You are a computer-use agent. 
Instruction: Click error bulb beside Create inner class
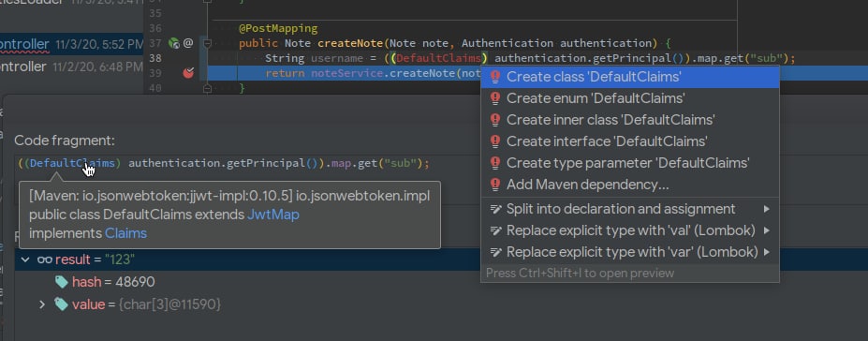pyautogui.click(x=495, y=120)
